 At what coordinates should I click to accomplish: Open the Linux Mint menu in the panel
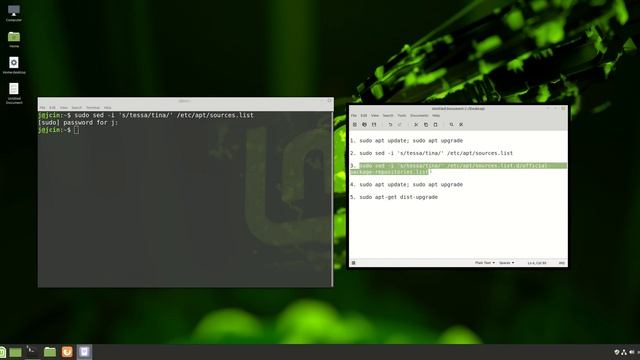tap(2, 352)
